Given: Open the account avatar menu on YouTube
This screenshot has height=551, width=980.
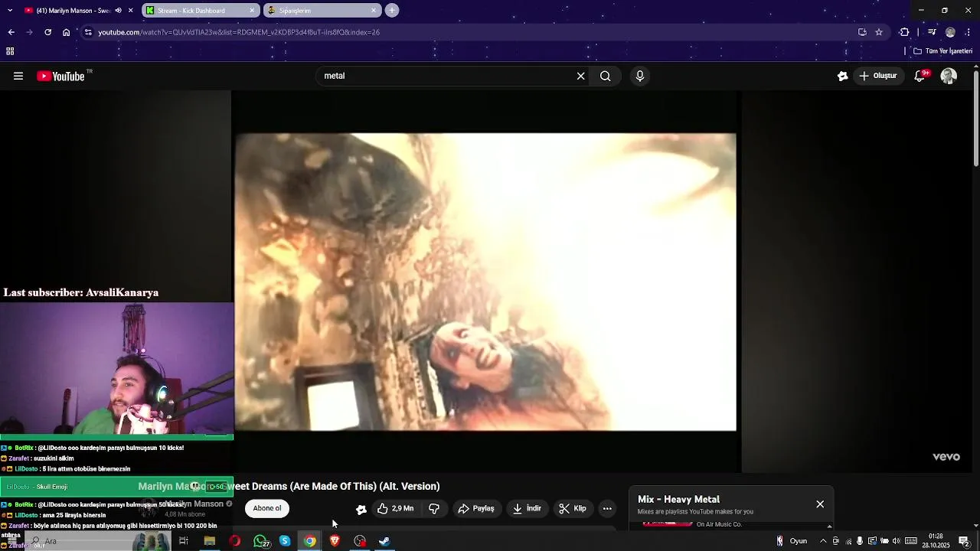Looking at the screenshot, I should (949, 76).
